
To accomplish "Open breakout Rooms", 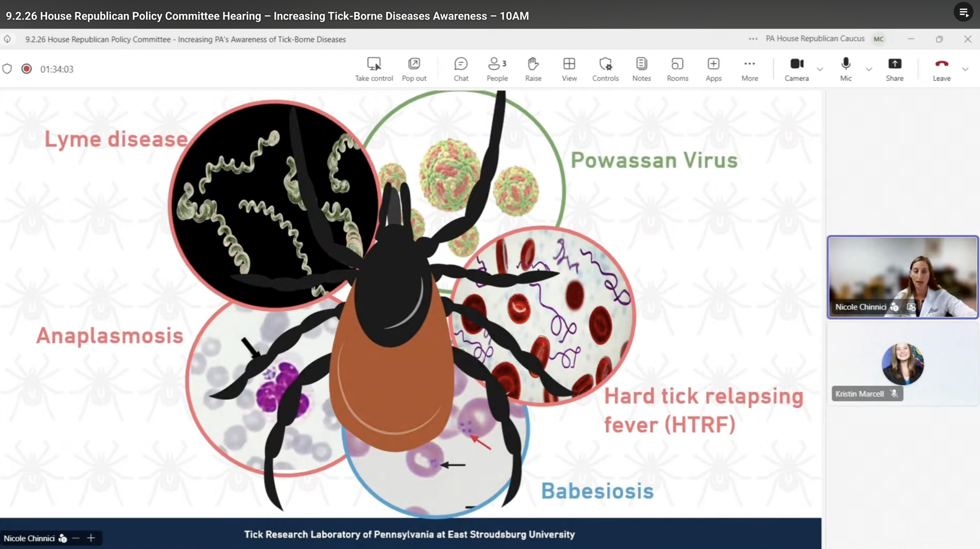I will pos(678,69).
